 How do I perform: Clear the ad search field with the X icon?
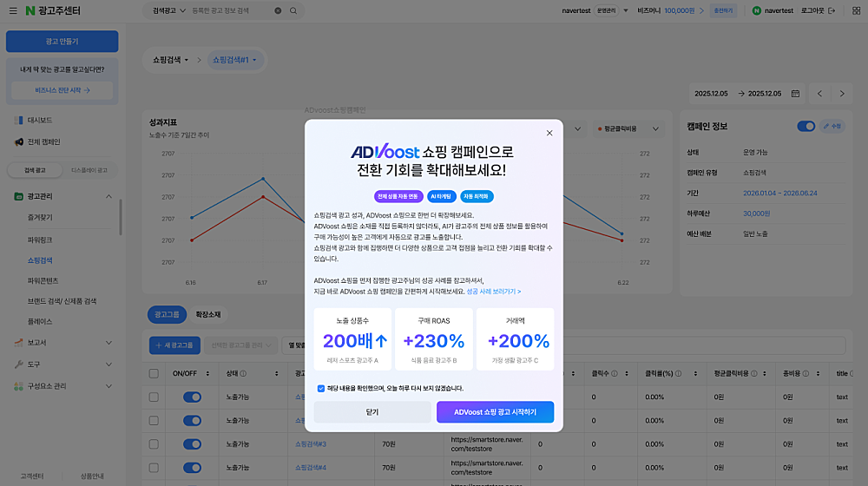278,10
